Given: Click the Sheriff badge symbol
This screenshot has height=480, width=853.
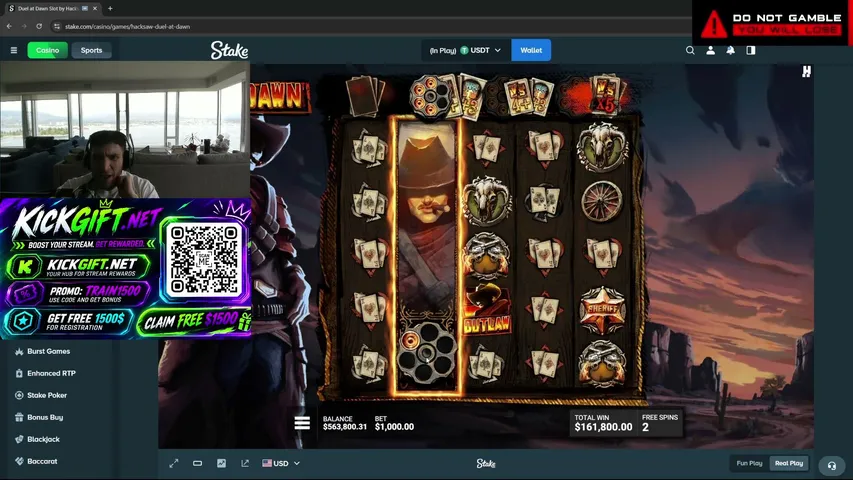Looking at the screenshot, I should pos(602,310).
